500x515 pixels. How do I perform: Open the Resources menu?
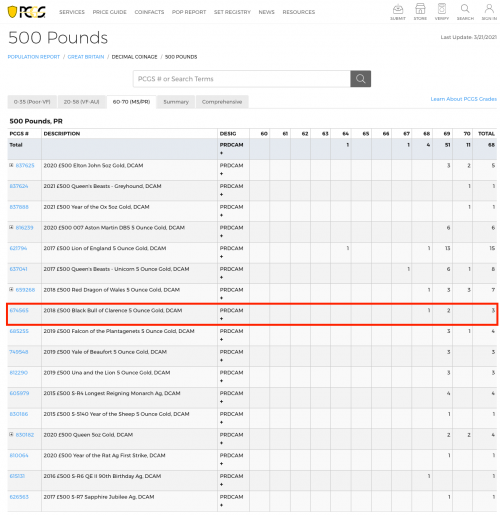[x=299, y=12]
